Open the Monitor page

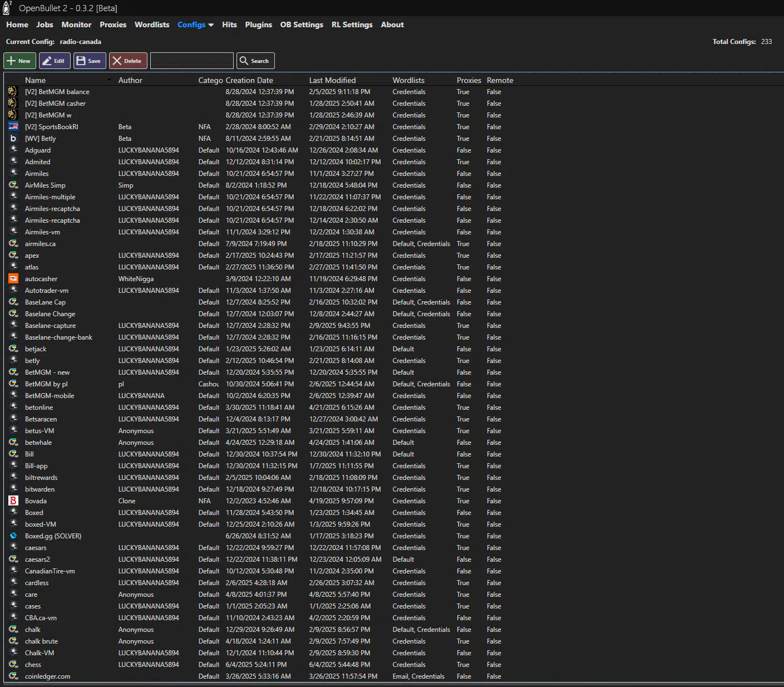pyautogui.click(x=76, y=24)
